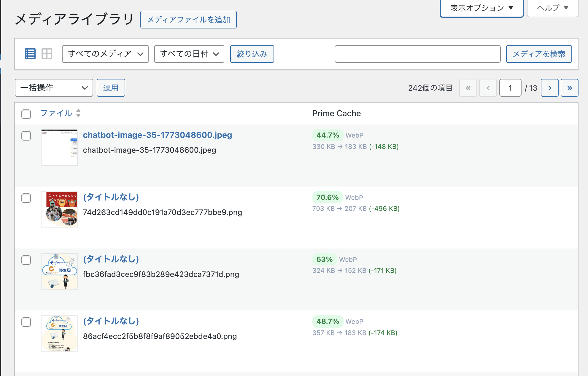The width and height of the screenshot is (588, 376).
Task: Click filename text 86acf4ecc2f5b8f8f9af89052ebde4a0.png
Action: 160,336
